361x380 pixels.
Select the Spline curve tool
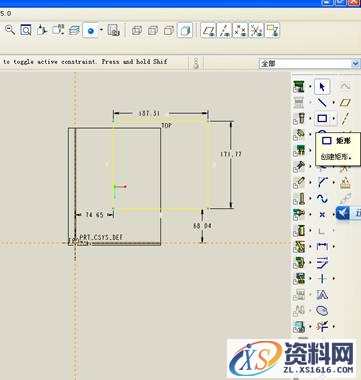[x=322, y=199]
